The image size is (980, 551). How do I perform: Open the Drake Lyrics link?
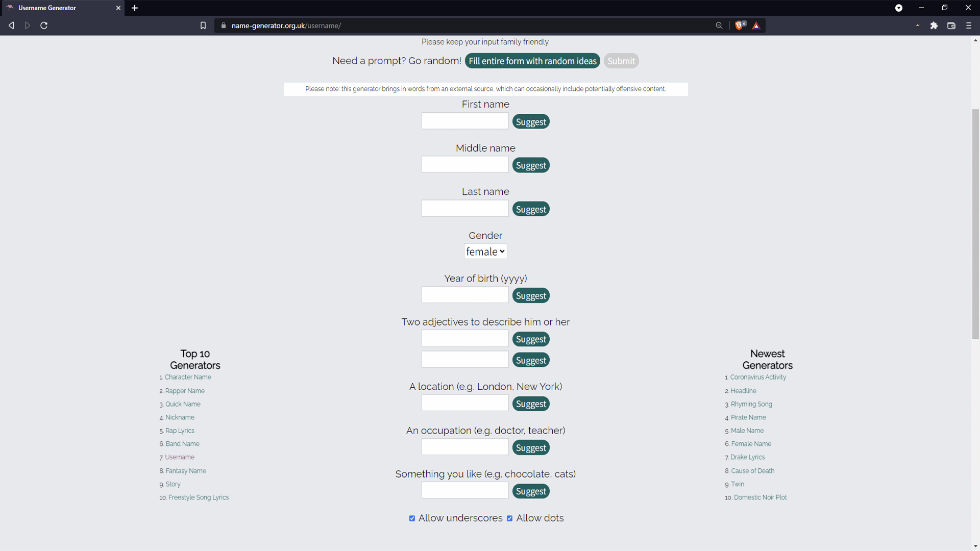[748, 457]
